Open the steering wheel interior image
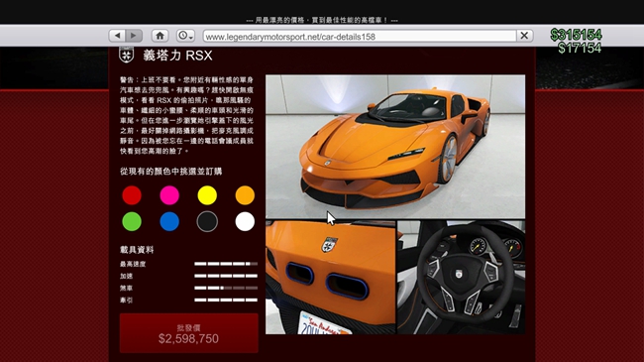This screenshot has width=644, height=362. click(462, 278)
